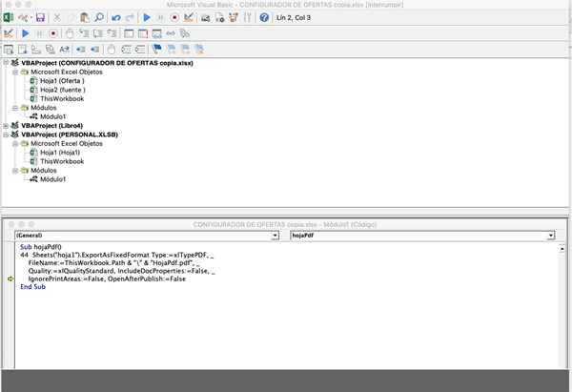Expand the VBAProject (Libro4) node
The image size is (572, 392).
coord(6,126)
